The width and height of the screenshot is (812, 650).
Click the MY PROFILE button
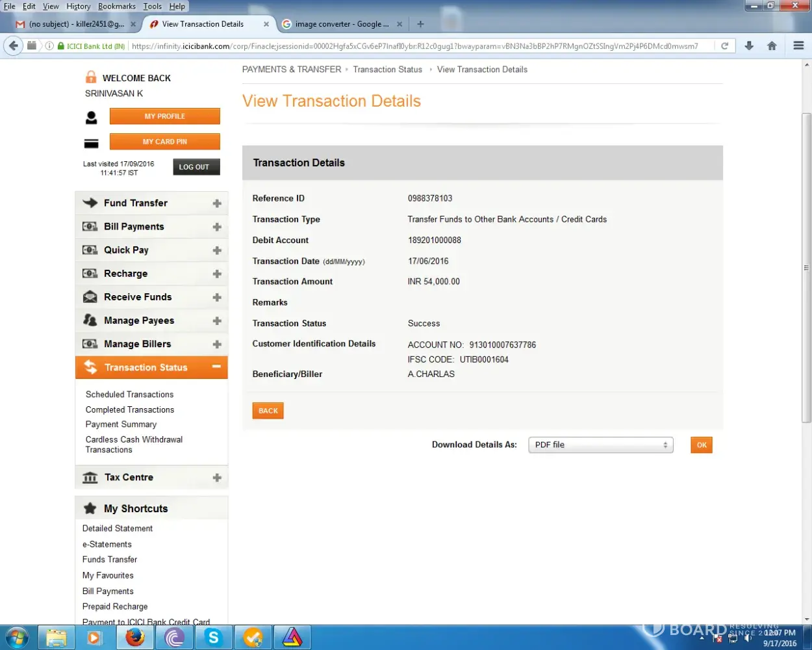click(164, 116)
